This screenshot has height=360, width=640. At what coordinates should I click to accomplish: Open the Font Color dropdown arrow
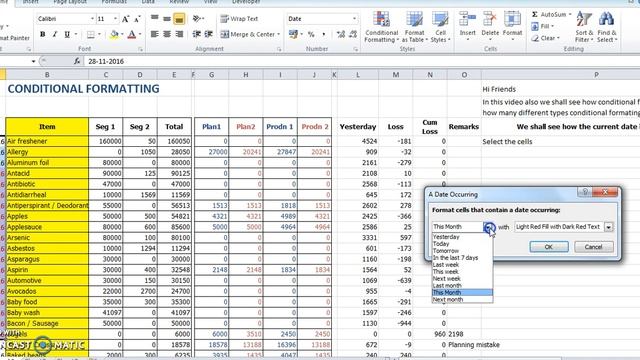coord(140,35)
